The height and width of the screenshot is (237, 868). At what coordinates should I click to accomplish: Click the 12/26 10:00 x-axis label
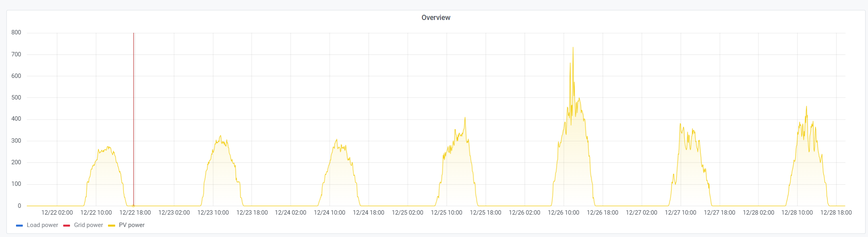(x=564, y=213)
